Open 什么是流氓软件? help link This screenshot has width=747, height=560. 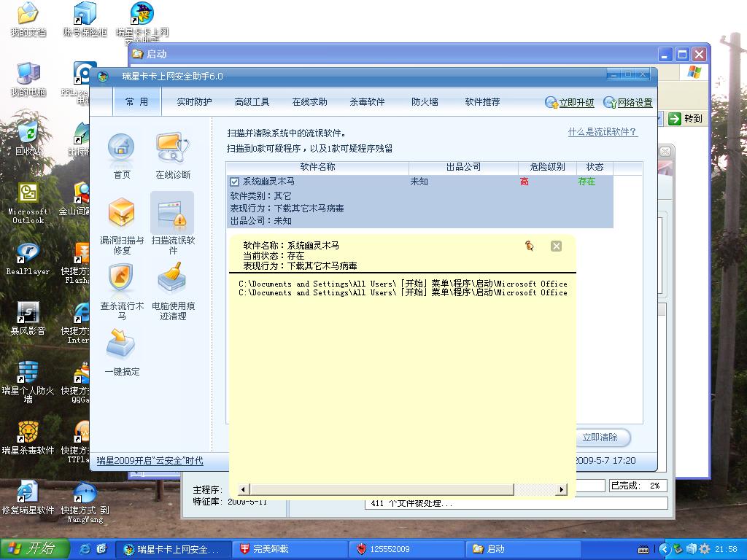(x=602, y=132)
